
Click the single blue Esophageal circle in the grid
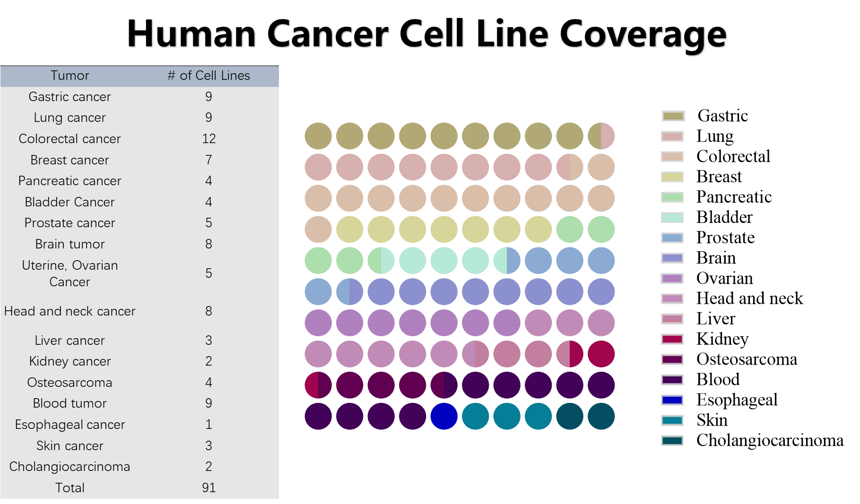[x=444, y=416]
